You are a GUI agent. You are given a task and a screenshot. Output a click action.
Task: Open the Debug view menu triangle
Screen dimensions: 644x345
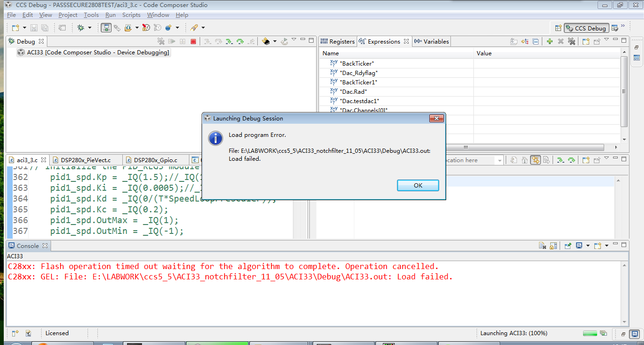pos(294,40)
